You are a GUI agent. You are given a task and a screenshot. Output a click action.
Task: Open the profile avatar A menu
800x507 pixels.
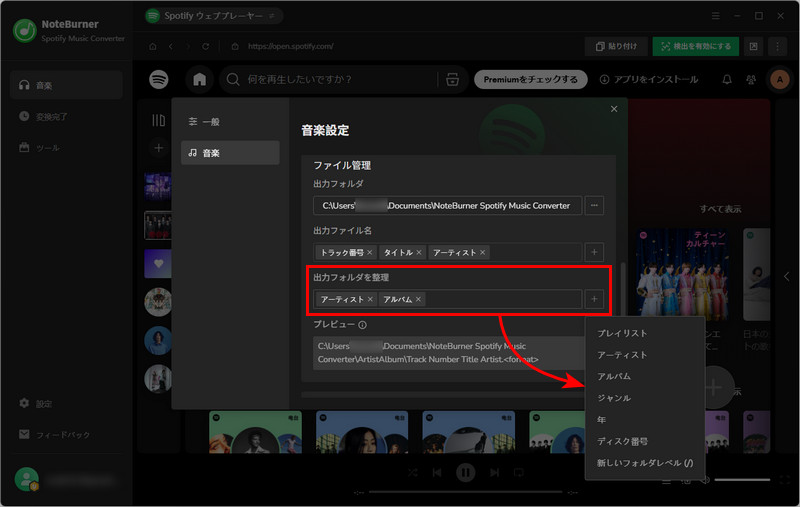780,80
